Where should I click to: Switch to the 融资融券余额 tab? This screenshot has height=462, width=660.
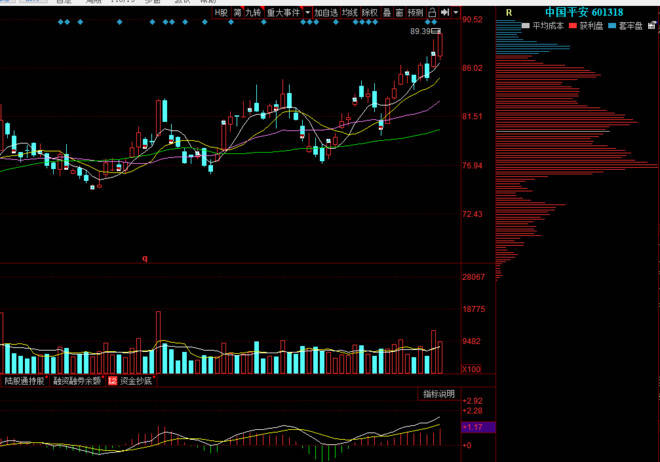(x=78, y=381)
